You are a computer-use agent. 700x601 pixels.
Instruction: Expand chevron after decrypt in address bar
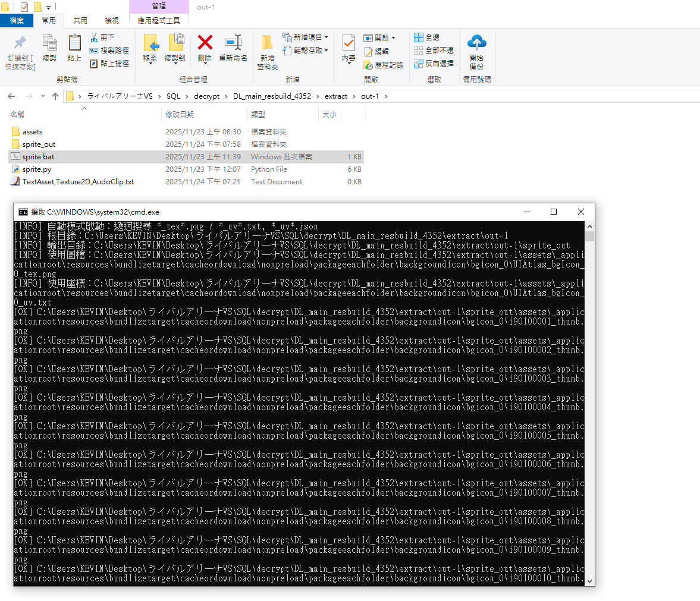pos(226,96)
